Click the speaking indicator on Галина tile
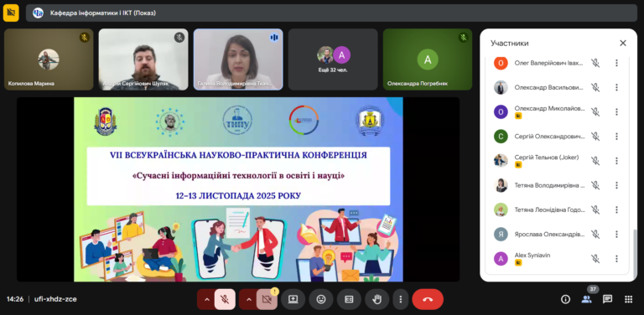The width and height of the screenshot is (644, 315). 274,38
